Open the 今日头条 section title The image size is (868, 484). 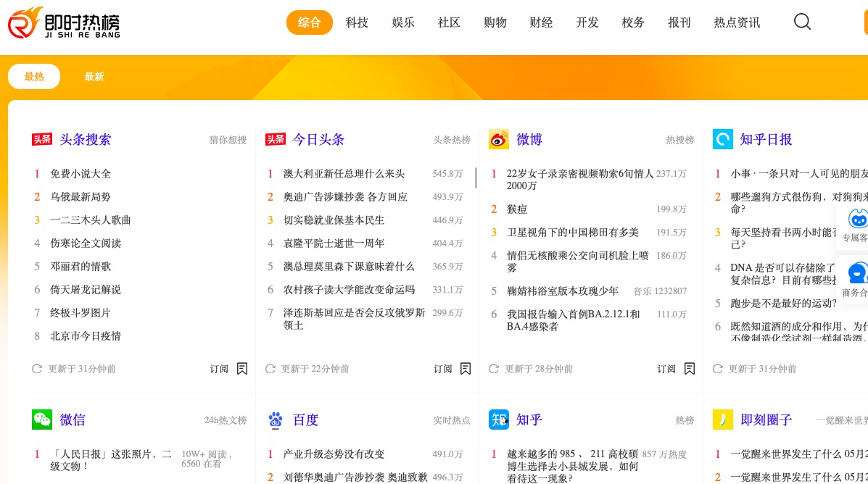[x=318, y=139]
